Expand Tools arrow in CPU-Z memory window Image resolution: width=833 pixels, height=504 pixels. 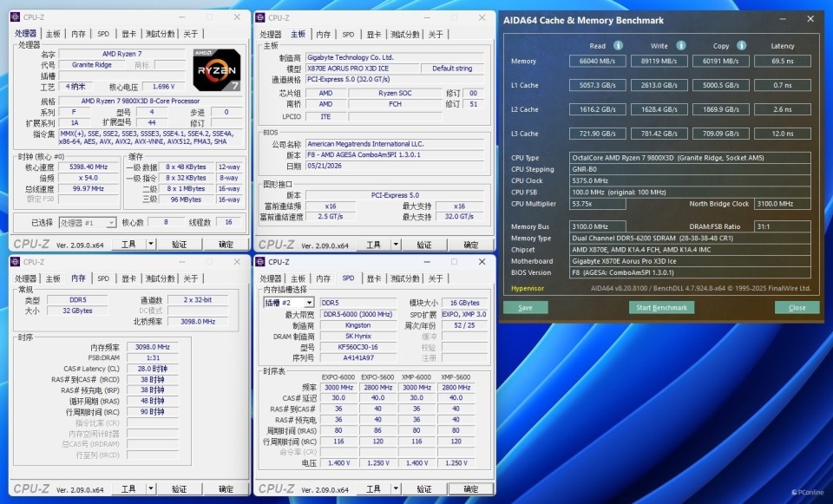point(151,488)
